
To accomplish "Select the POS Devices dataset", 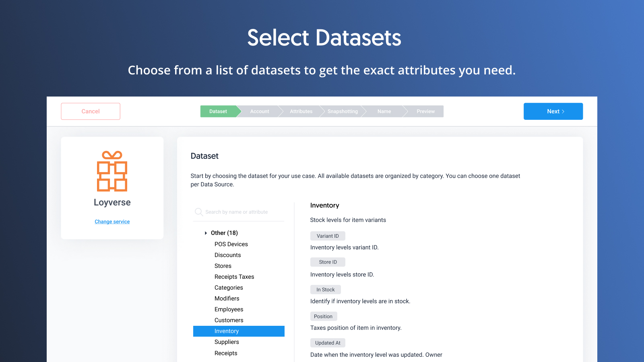I will 231,244.
